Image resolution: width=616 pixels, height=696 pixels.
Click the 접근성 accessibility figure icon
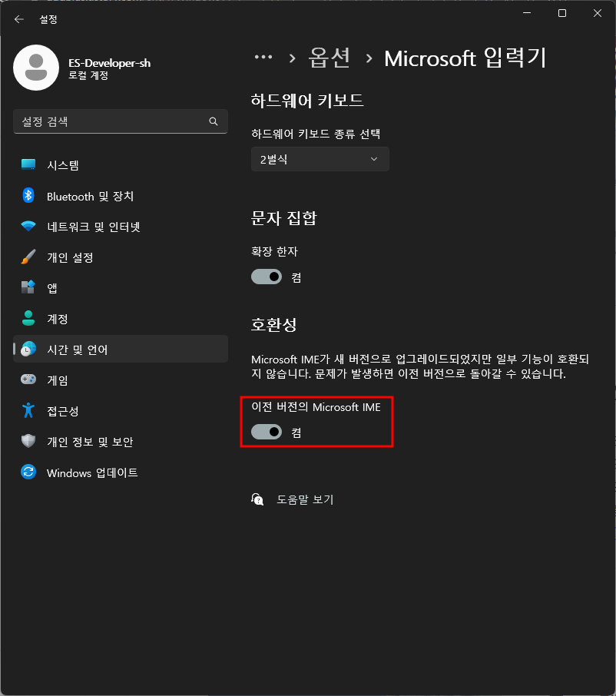coord(28,410)
